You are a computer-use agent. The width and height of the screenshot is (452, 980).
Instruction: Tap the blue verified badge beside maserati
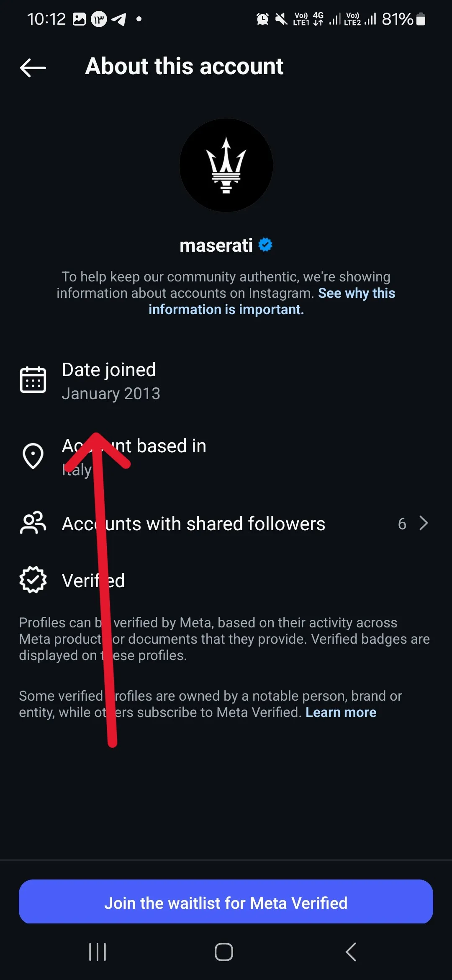(x=265, y=245)
